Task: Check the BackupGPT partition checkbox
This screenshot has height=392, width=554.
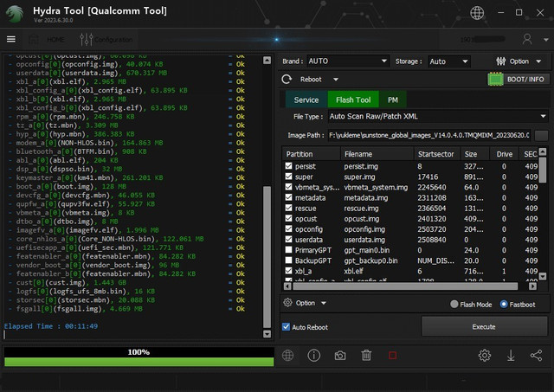Action: (288, 260)
